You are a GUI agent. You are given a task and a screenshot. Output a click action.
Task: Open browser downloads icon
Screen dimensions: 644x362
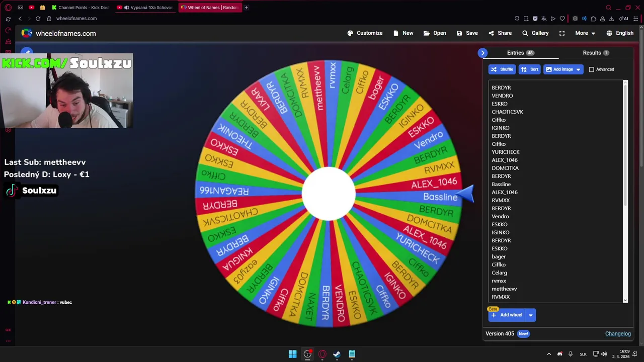[611, 19]
